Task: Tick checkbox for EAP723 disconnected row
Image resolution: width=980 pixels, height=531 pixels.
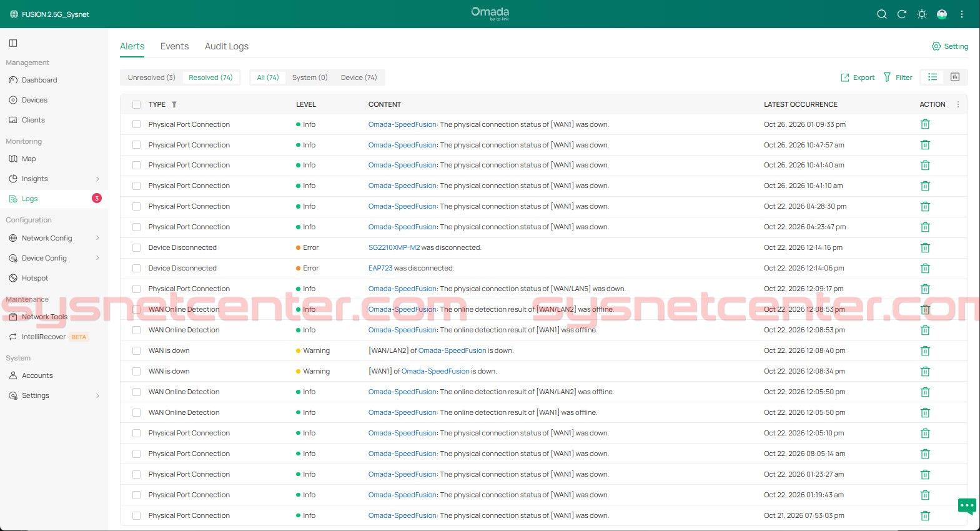Action: click(136, 268)
